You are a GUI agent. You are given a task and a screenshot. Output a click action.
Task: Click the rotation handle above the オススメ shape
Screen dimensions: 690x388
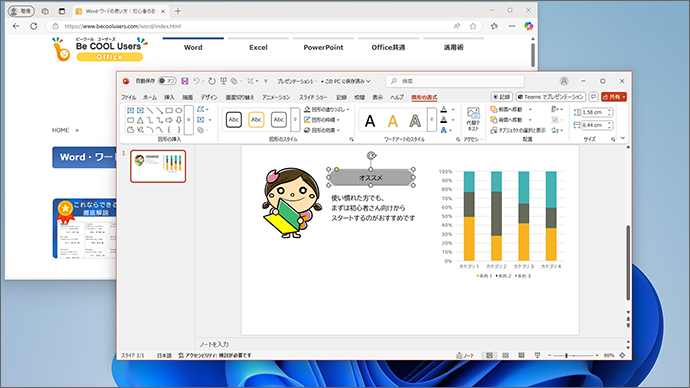pyautogui.click(x=371, y=155)
